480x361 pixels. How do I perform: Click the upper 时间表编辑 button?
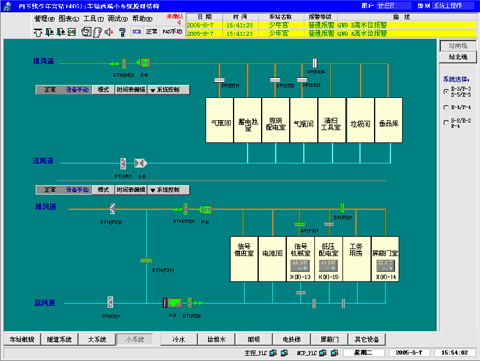(131, 90)
